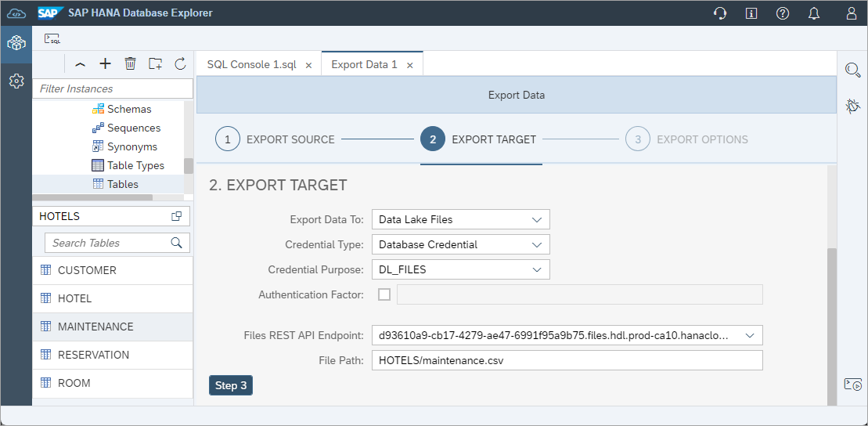Select the ROOM table
Screen dimensions: 868x426
click(113, 384)
